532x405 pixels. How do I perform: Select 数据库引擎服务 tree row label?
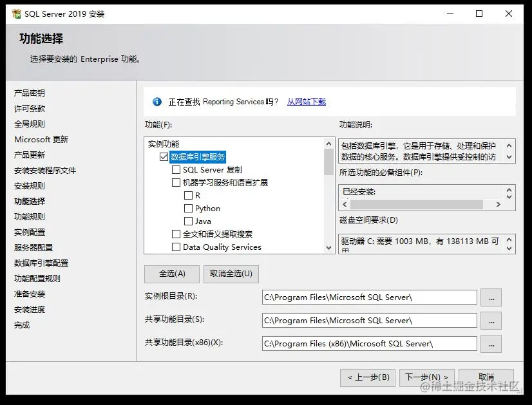point(198,156)
